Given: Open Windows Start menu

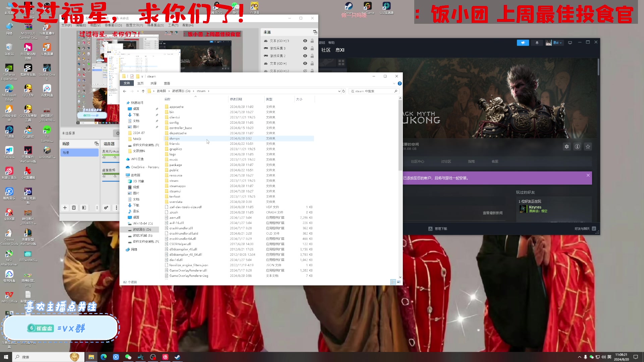Looking at the screenshot, I should pyautogui.click(x=6, y=357).
